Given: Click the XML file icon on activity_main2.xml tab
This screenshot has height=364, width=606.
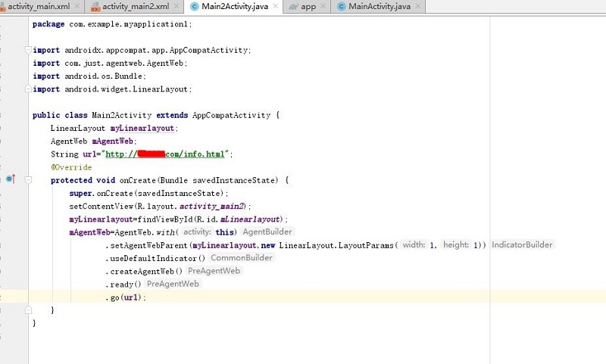Looking at the screenshot, I should point(95,7).
